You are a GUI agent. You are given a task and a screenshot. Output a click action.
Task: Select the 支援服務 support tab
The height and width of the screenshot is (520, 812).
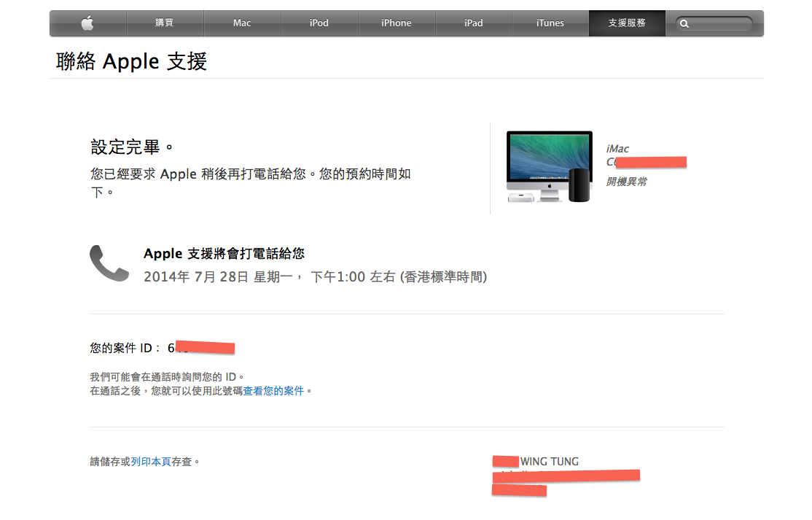pos(627,23)
